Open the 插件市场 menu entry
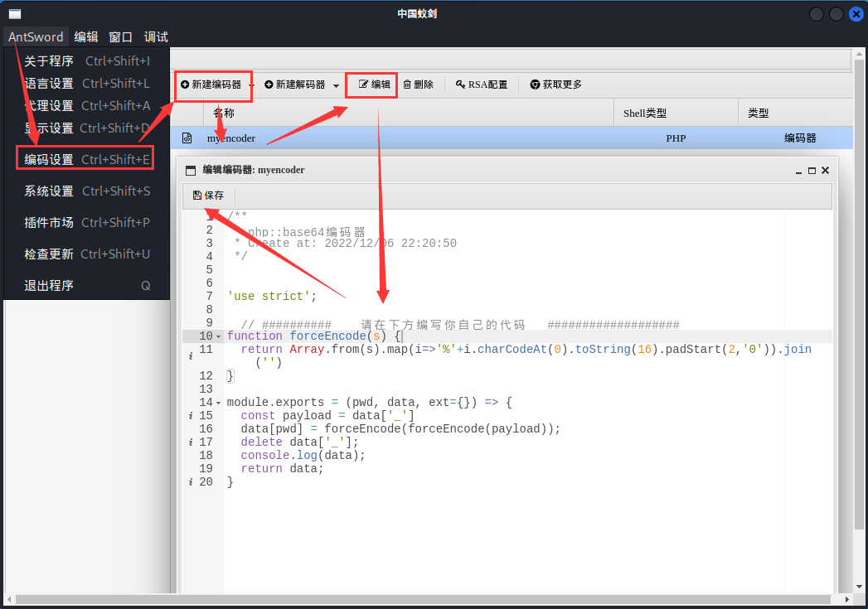This screenshot has width=868, height=609. (87, 222)
